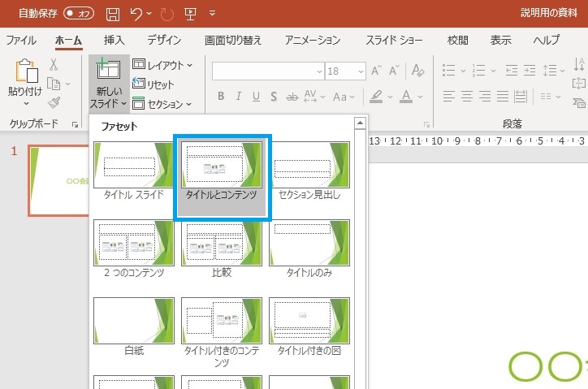Align text right icon
Image resolution: width=588 pixels, height=389 pixels.
[x=485, y=97]
